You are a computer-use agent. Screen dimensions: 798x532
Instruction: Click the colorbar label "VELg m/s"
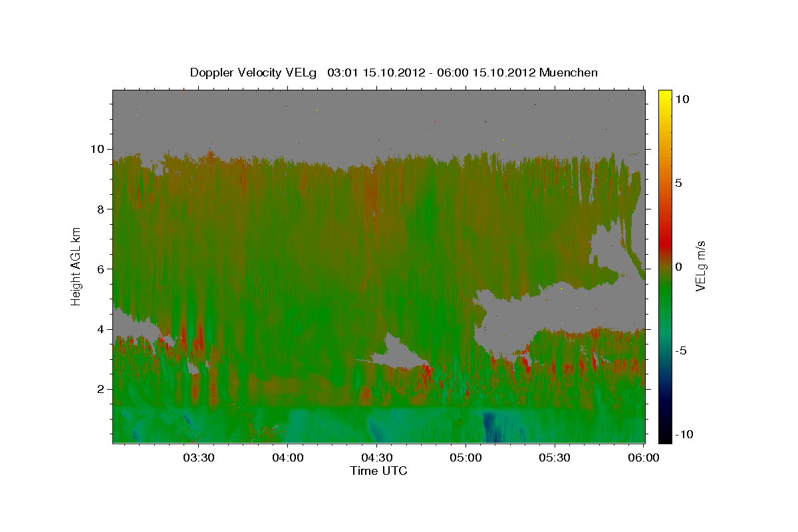(x=700, y=266)
